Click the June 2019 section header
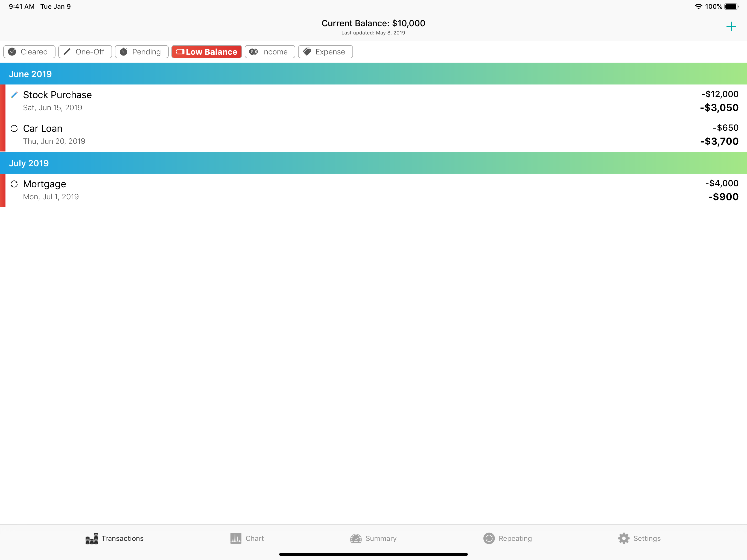 373,74
